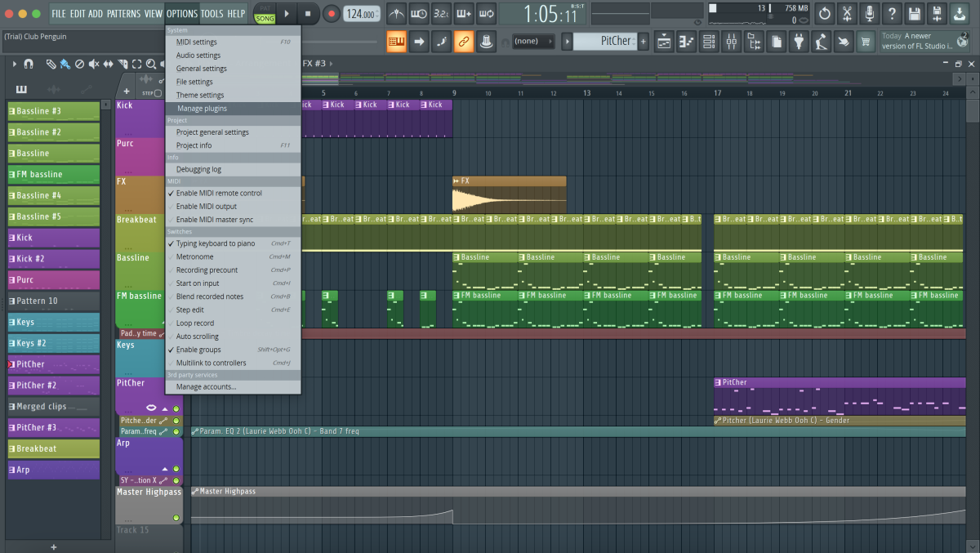
Task: Select the 'Bassline #3' pattern in the list
Action: [53, 110]
